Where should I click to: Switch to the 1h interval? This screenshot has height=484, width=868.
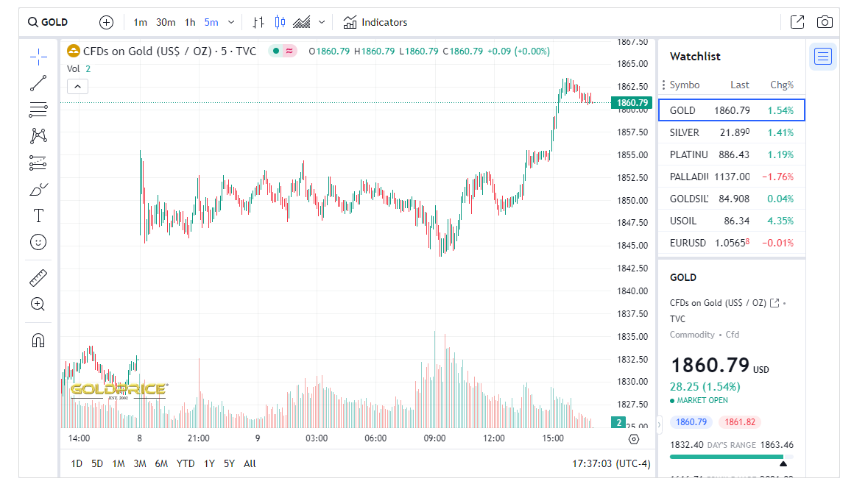pos(190,22)
